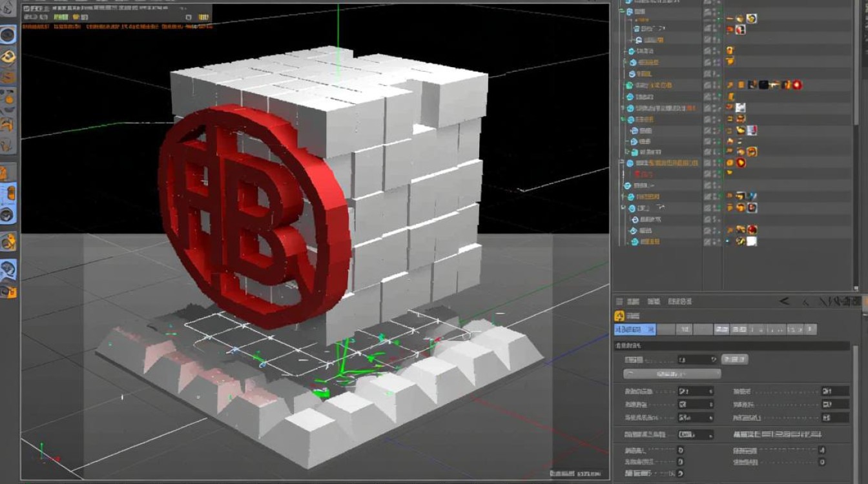Collapse the object with the longest orange name
868x484 pixels.
[x=623, y=163]
